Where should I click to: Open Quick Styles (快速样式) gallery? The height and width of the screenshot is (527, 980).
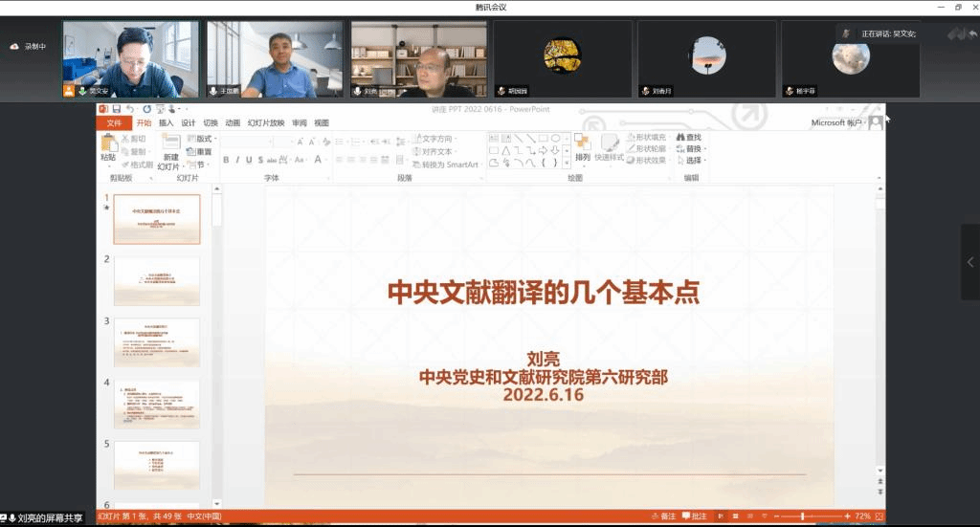610,147
